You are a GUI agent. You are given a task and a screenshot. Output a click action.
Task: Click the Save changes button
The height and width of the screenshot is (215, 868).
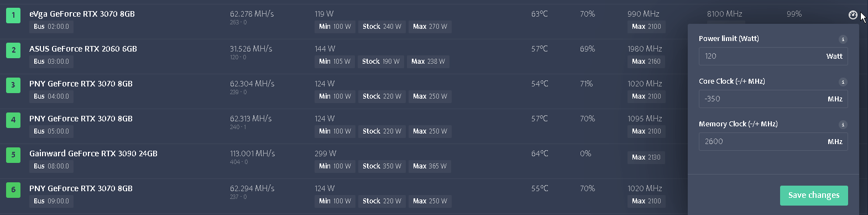[814, 195]
